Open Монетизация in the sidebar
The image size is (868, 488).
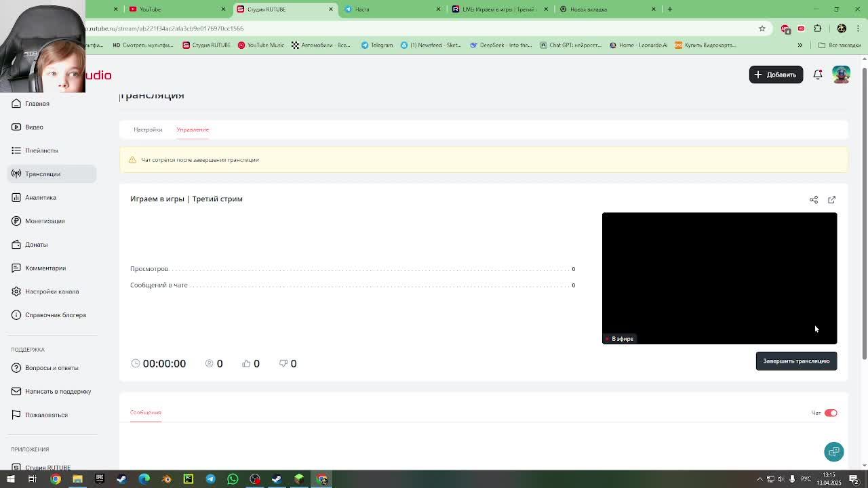pyautogui.click(x=53, y=221)
